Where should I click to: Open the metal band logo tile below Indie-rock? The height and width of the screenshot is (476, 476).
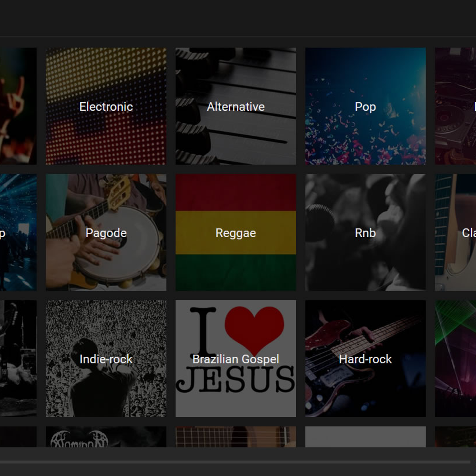tap(106, 437)
